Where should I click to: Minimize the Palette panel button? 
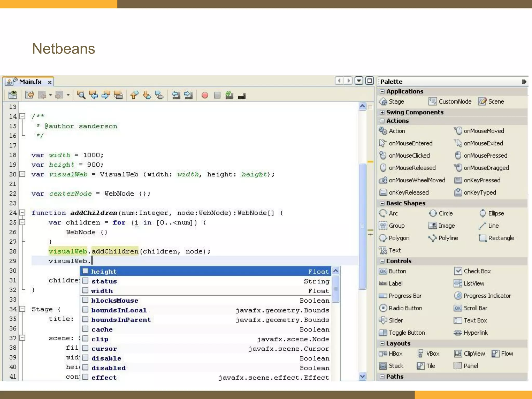[524, 82]
